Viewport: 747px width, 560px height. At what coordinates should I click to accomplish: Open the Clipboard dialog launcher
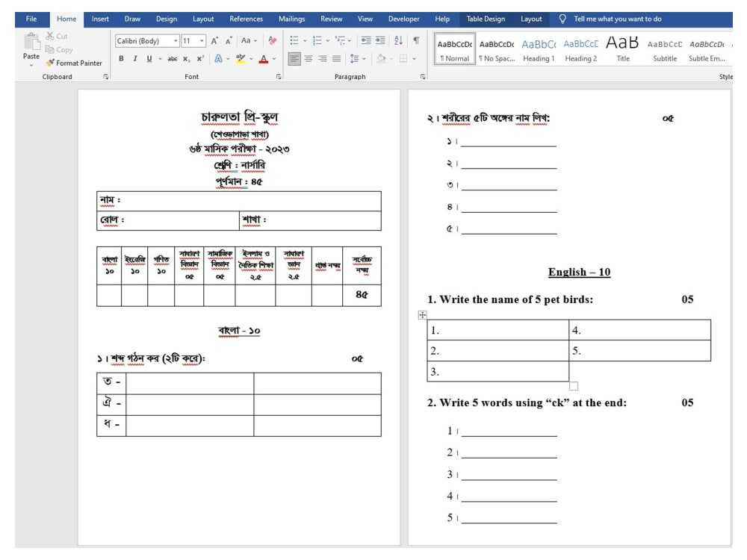106,77
